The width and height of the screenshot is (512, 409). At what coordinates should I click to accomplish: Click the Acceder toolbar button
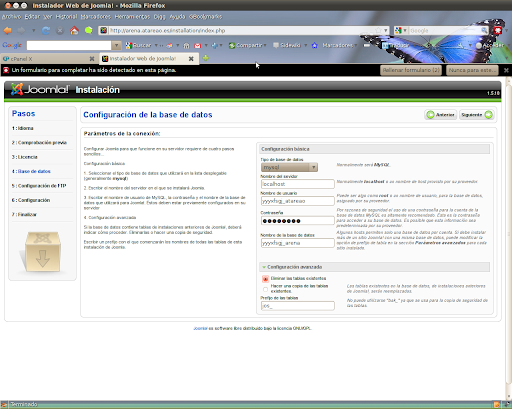tap(490, 45)
